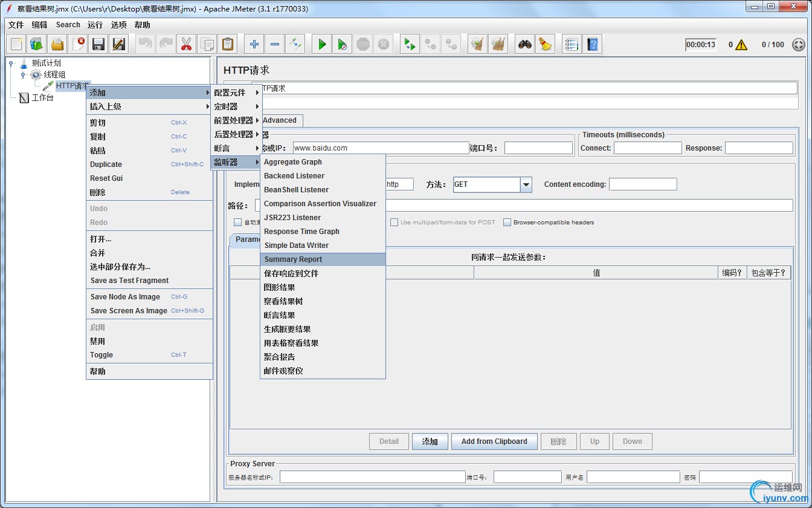Click the Up button

[x=595, y=441]
